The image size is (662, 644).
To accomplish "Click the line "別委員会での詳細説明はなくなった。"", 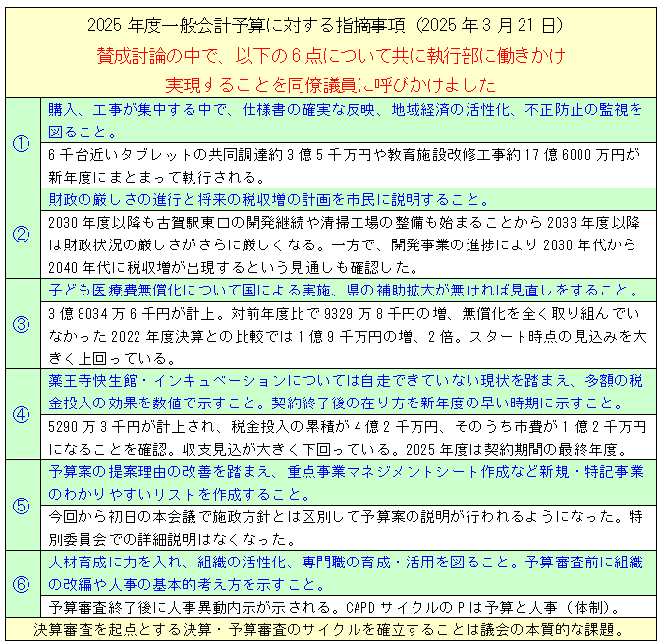I will [172, 540].
